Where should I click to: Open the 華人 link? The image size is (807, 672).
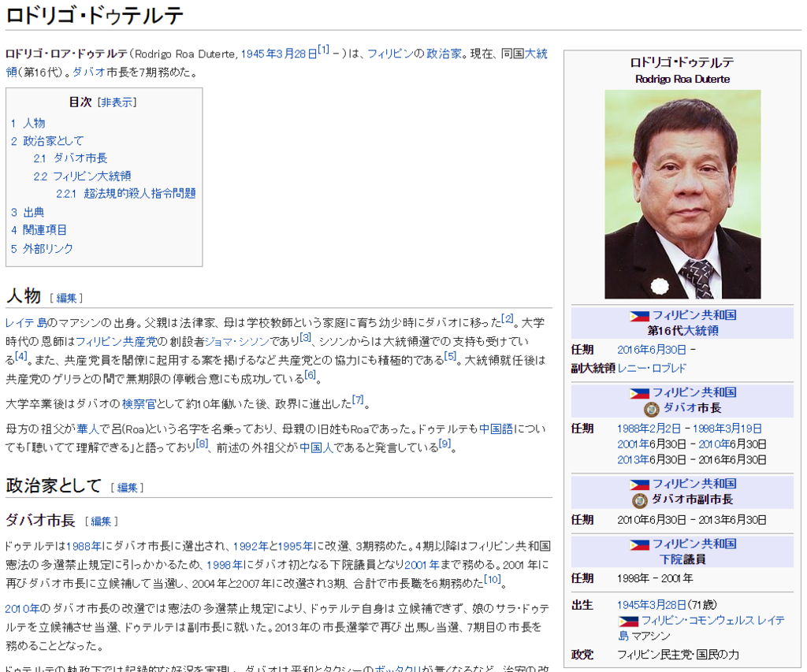pyautogui.click(x=88, y=429)
